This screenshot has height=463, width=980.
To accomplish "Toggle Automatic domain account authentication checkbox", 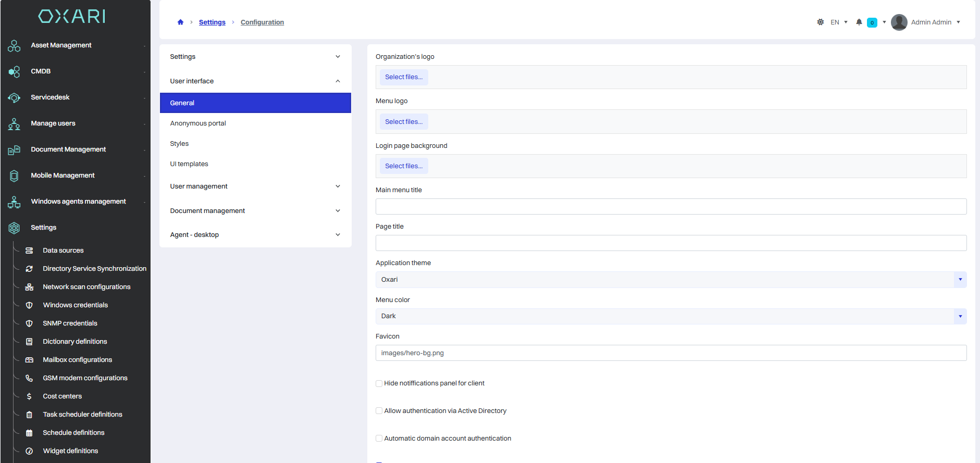I will point(379,439).
